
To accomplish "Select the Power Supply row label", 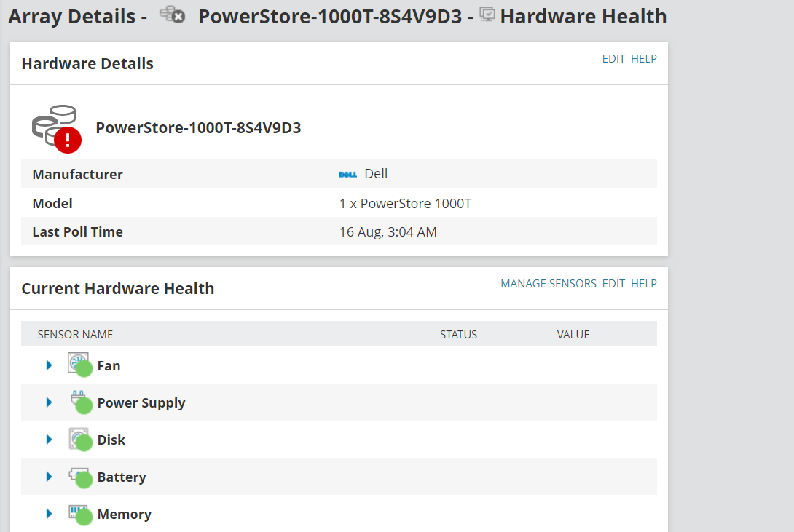I will (141, 403).
